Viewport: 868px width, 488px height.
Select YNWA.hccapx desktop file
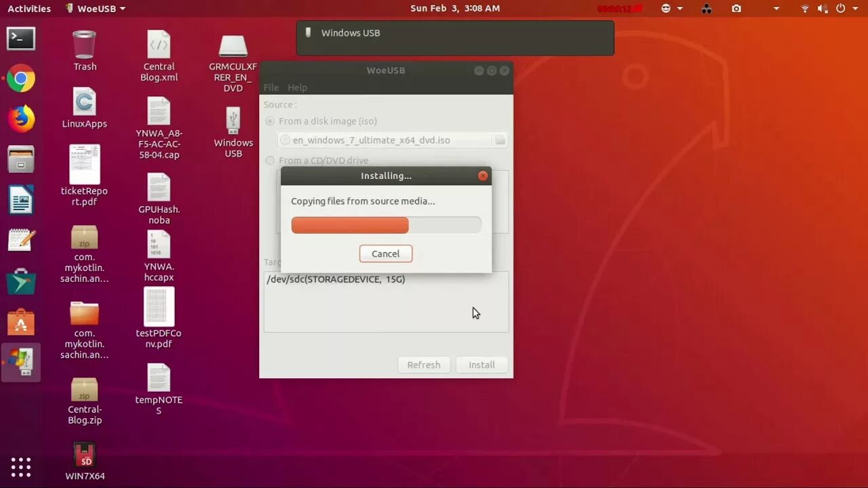(159, 256)
